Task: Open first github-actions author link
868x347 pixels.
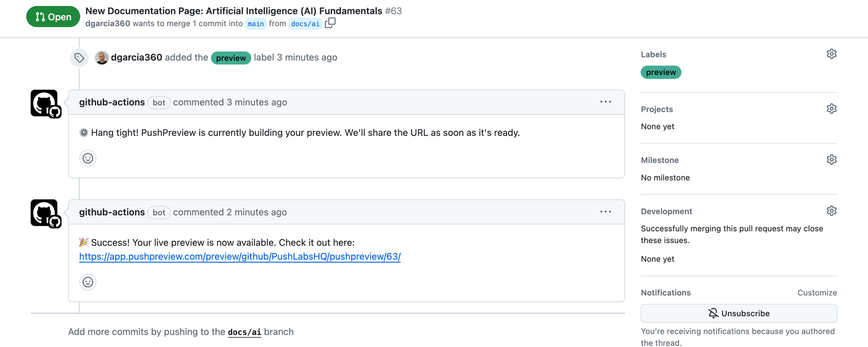Action: (112, 102)
